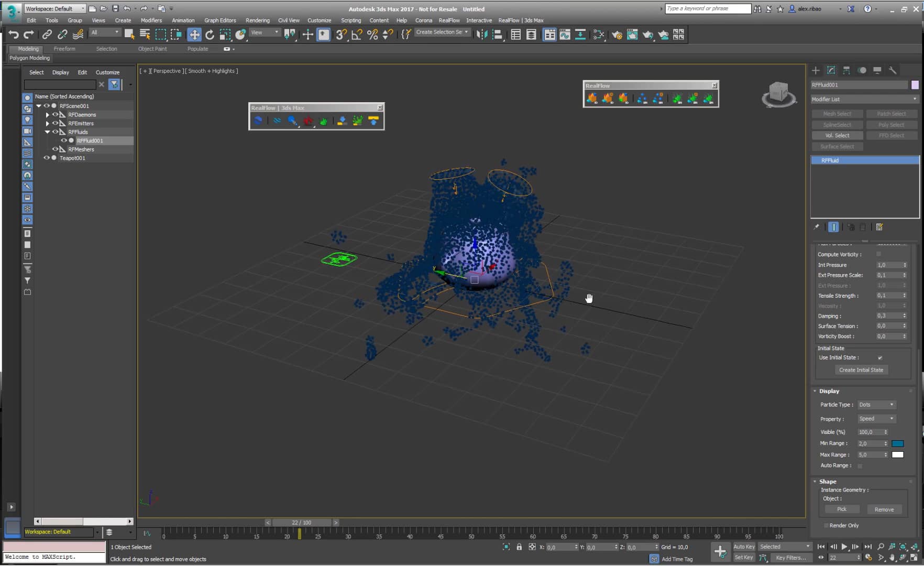Switch to the Utilities wrench panel tab
This screenshot has height=566, width=924.
[893, 70]
